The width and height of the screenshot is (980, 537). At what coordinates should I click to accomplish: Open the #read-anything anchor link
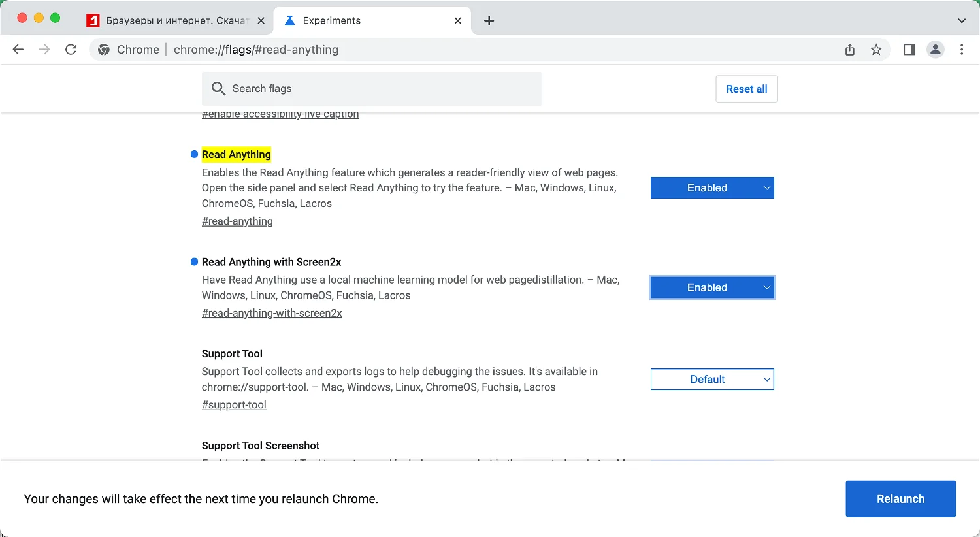point(237,221)
